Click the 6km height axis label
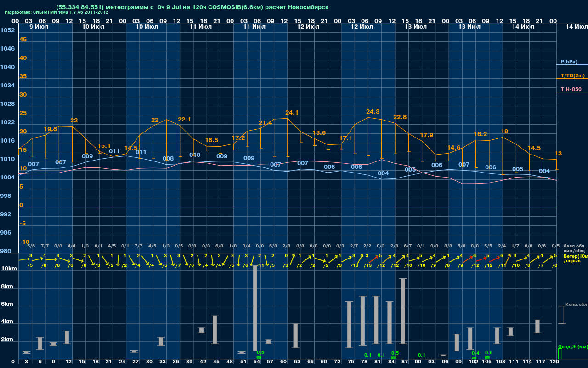The height and width of the screenshot is (368, 588). pyautogui.click(x=7, y=305)
